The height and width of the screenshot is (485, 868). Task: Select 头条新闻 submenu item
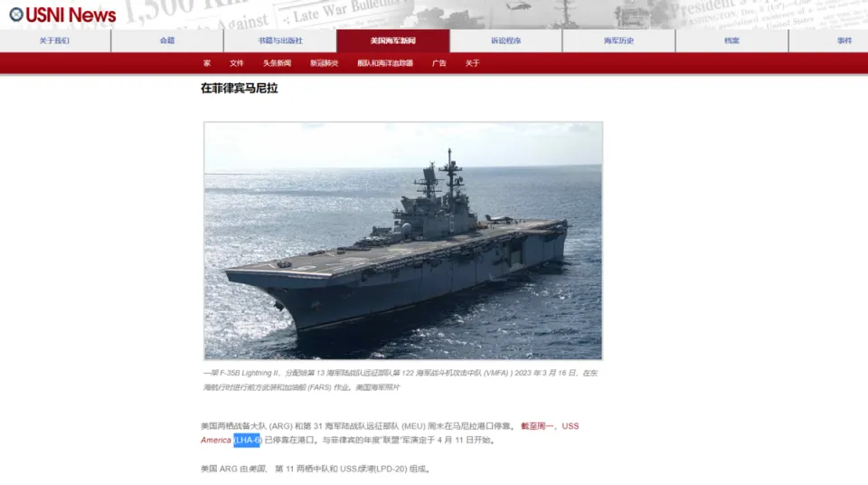[x=277, y=63]
